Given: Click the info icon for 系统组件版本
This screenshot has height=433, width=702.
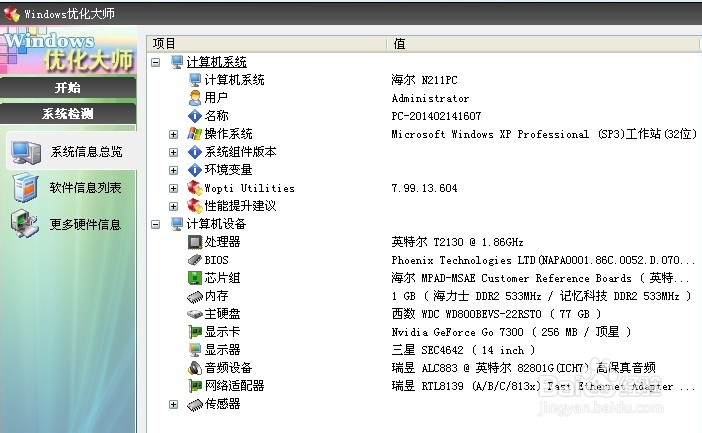Looking at the screenshot, I should pyautogui.click(x=195, y=152).
